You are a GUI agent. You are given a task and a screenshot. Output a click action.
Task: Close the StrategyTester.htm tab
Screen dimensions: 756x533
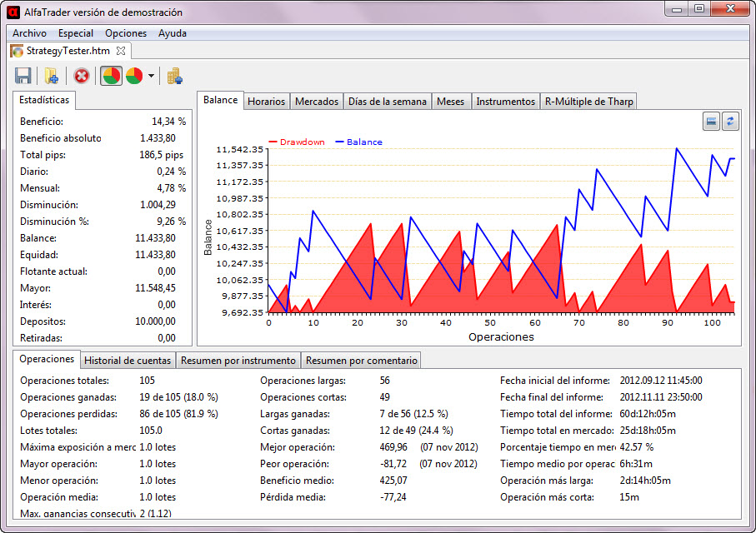tap(121, 52)
